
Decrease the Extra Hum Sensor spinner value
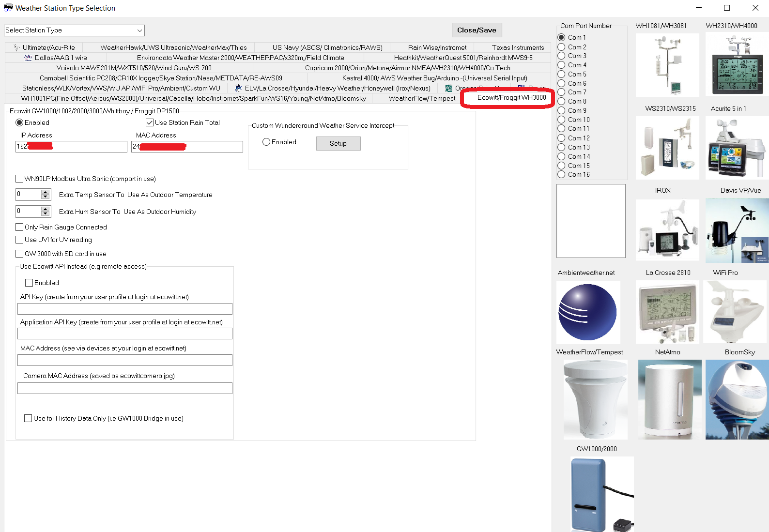pyautogui.click(x=46, y=213)
